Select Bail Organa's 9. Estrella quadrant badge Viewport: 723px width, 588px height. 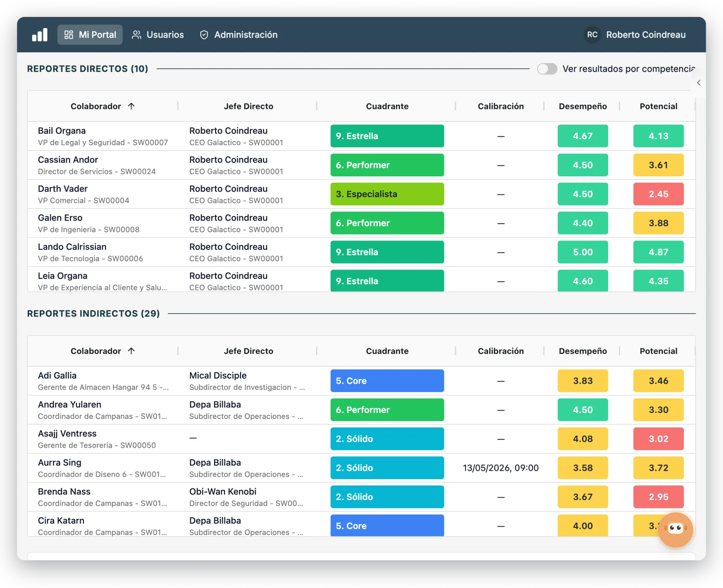[387, 136]
